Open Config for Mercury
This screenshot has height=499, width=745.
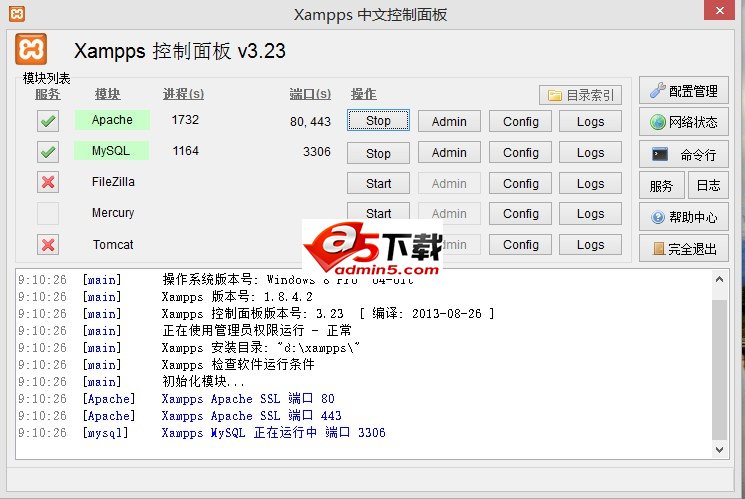point(520,213)
